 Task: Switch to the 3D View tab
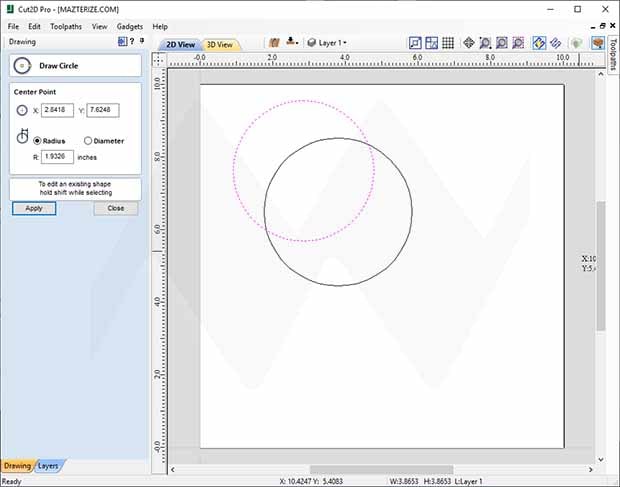tap(220, 45)
